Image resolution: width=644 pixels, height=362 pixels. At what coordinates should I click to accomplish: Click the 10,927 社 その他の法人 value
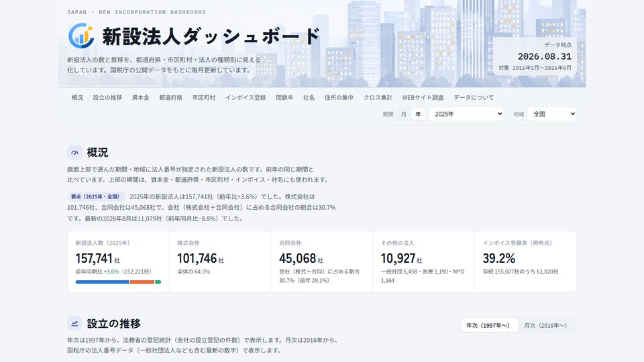click(401, 258)
